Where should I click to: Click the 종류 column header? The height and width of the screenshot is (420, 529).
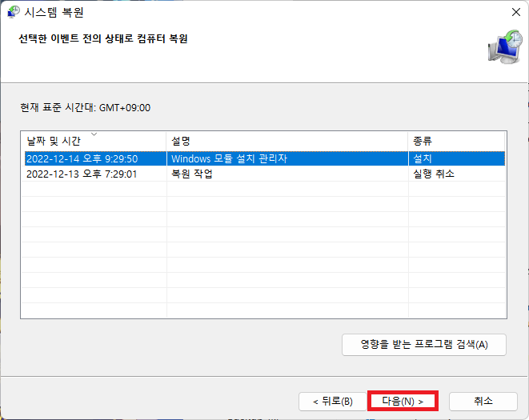tap(456, 141)
